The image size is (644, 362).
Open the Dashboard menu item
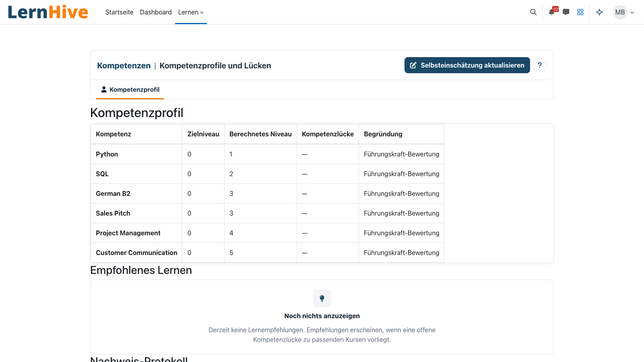pyautogui.click(x=156, y=12)
